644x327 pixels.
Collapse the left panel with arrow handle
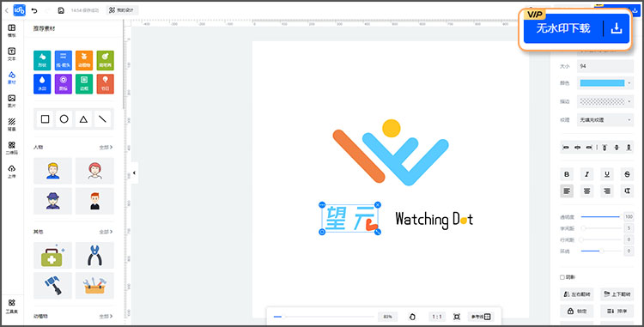click(134, 173)
